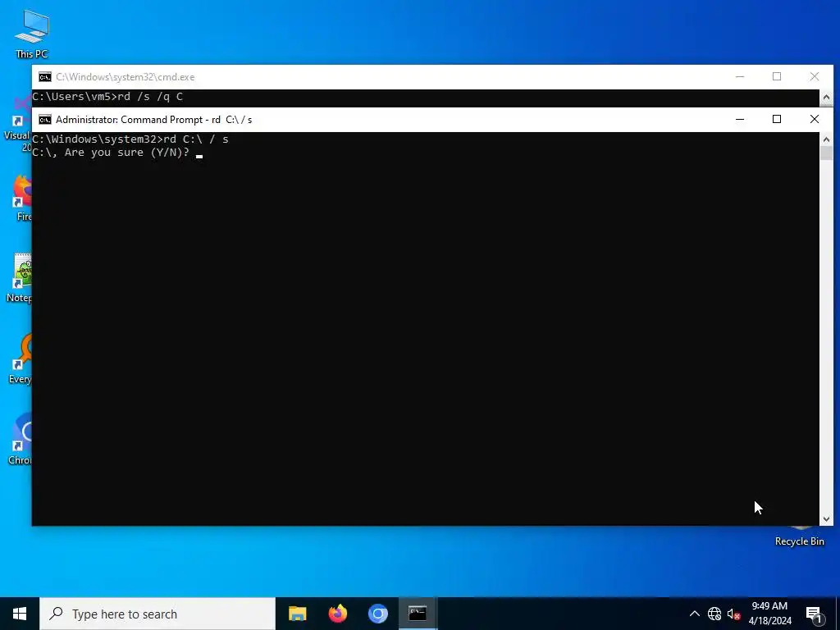The height and width of the screenshot is (630, 840).
Task: Launch Firefox from the taskbar
Action: click(x=337, y=614)
